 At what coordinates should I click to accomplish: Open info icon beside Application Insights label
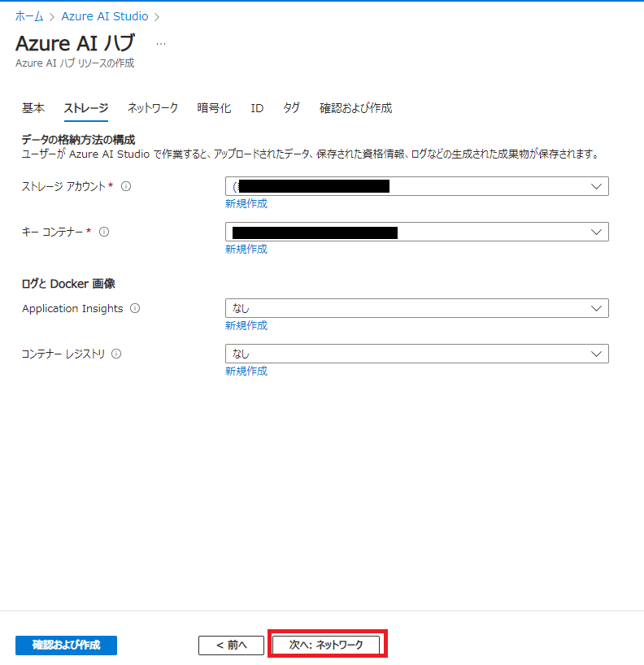[135, 308]
